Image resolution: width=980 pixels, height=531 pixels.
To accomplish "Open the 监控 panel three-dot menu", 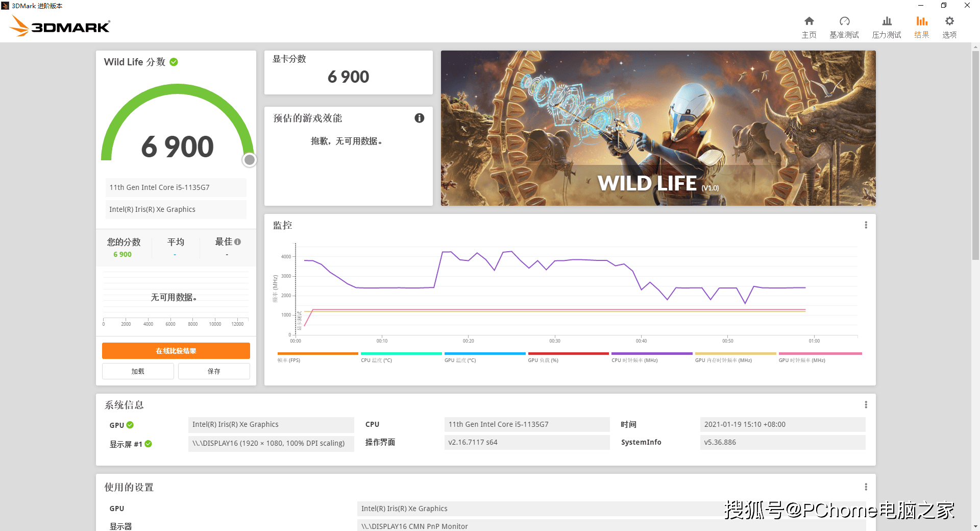I will click(x=866, y=225).
